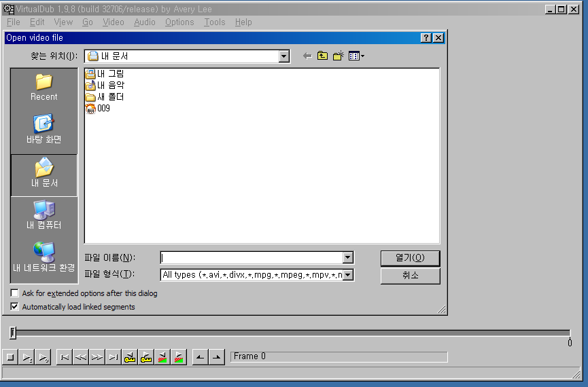This screenshot has width=588, height=387.
Task: Open the Tools menu
Action: click(x=215, y=22)
